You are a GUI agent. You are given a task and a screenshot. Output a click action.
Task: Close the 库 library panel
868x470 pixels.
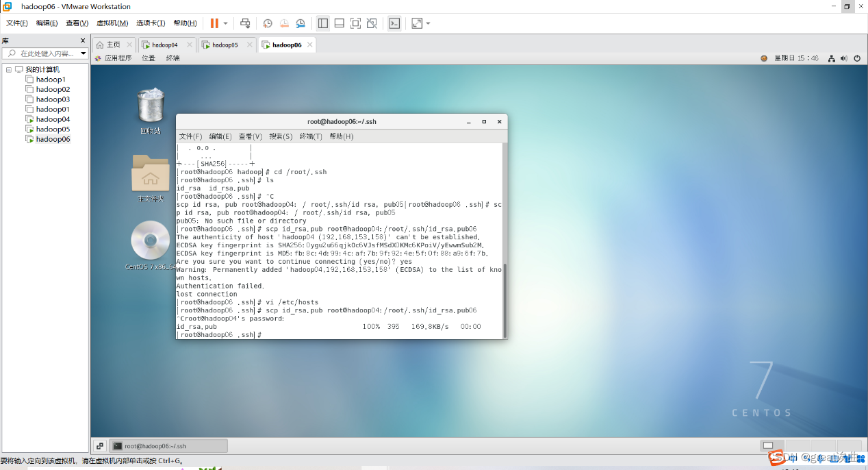[x=84, y=41]
